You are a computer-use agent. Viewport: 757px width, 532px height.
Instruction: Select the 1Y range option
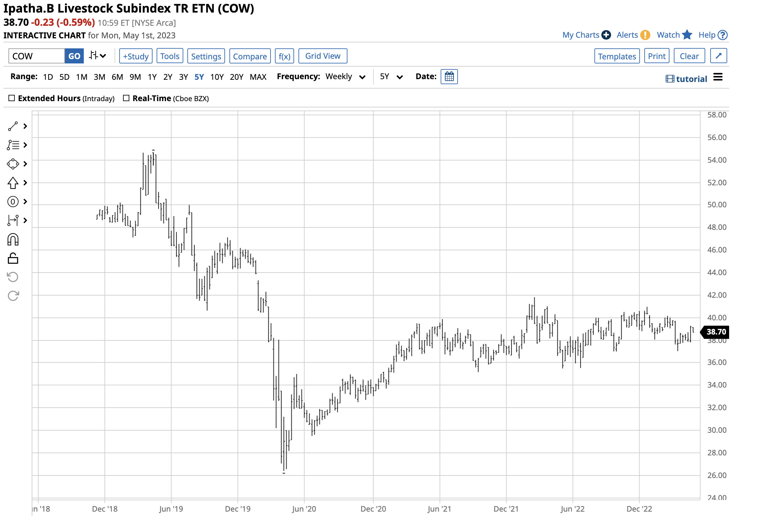coord(152,77)
